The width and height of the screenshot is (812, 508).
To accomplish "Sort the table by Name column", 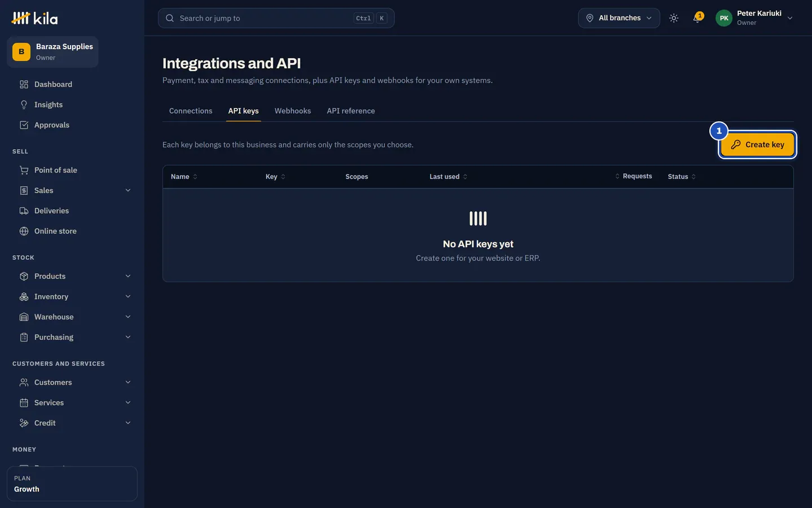I will [x=184, y=177].
